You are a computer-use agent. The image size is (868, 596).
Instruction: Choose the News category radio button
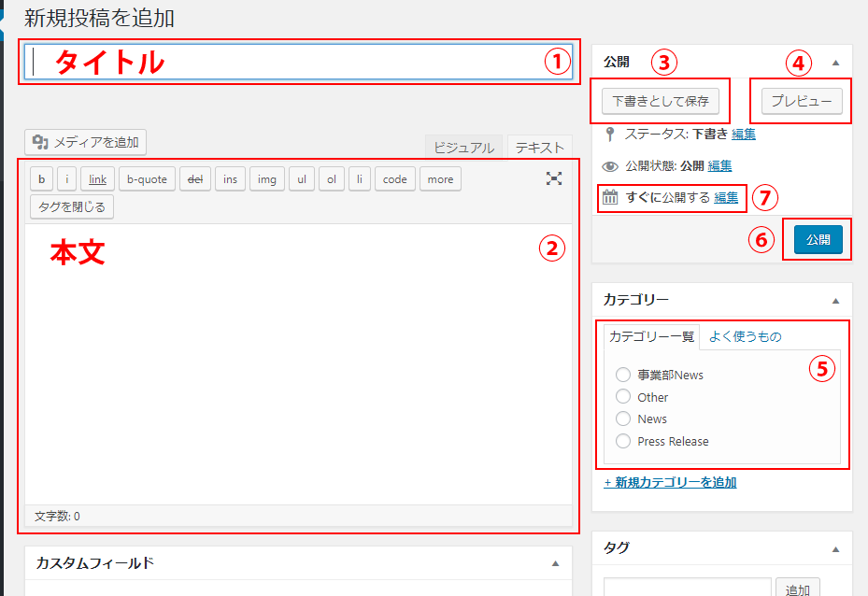point(623,419)
